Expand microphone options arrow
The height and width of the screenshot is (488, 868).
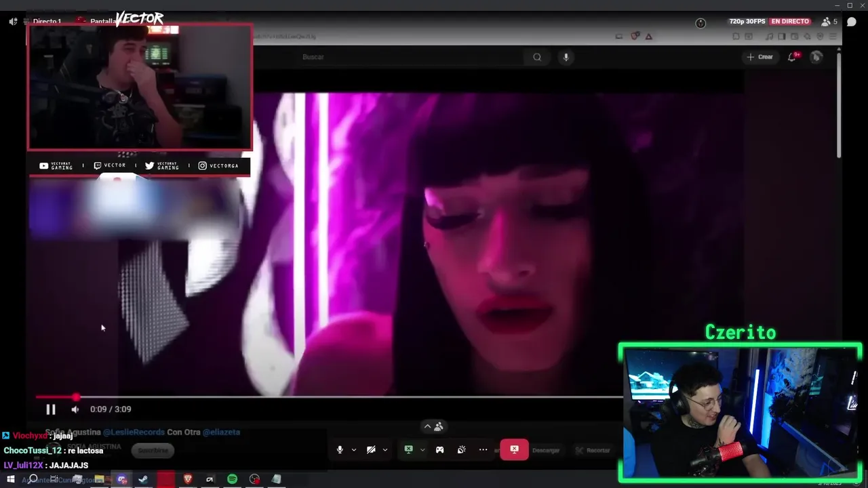[353, 450]
